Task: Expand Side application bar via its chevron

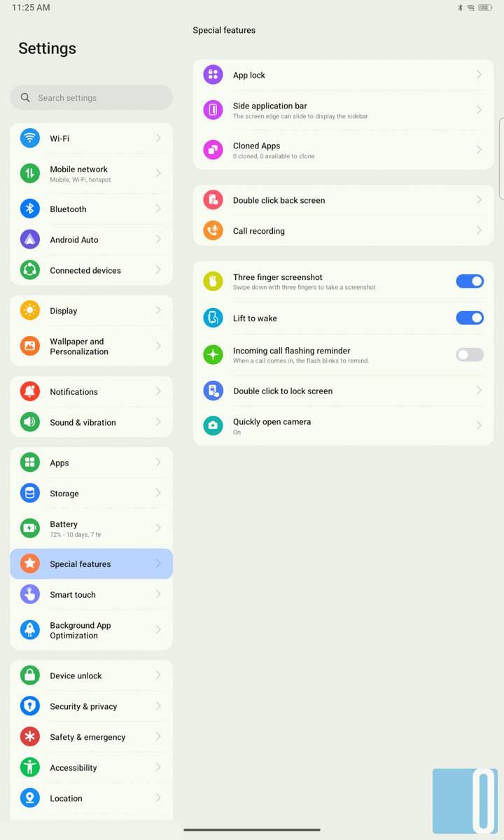Action: [479, 110]
